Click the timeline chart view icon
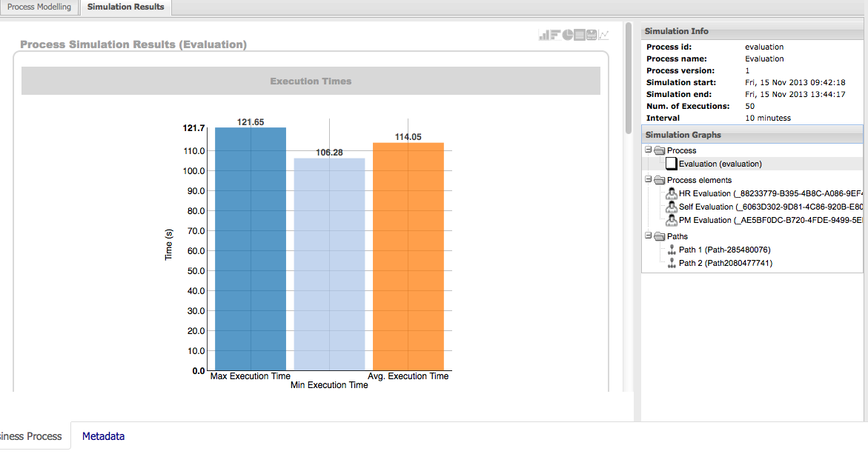Image resolution: width=868 pixels, height=454 pixels. [592, 35]
